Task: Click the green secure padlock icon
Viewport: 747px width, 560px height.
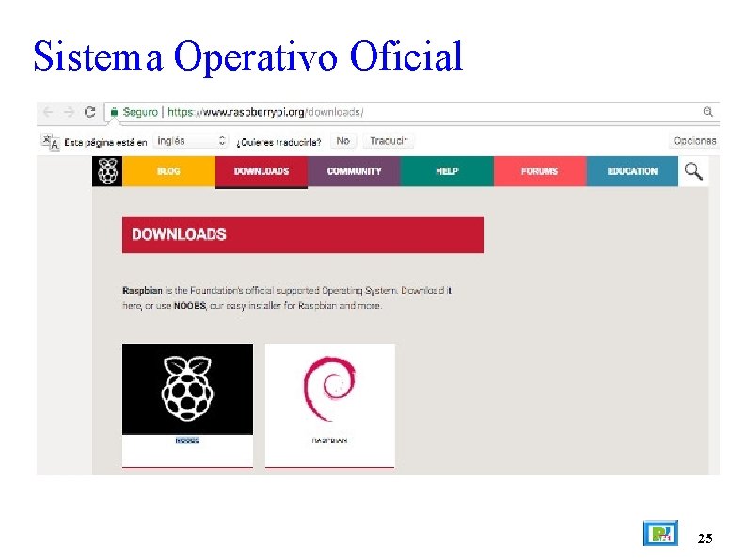Action: point(114,112)
